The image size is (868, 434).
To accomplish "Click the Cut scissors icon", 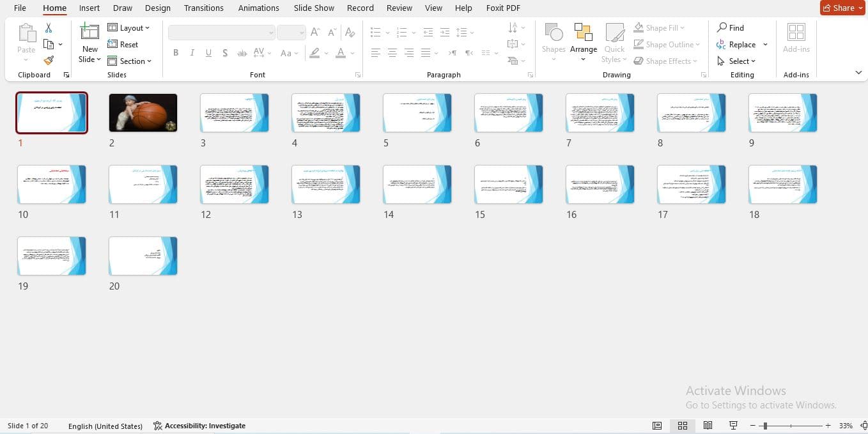I will pos(49,28).
